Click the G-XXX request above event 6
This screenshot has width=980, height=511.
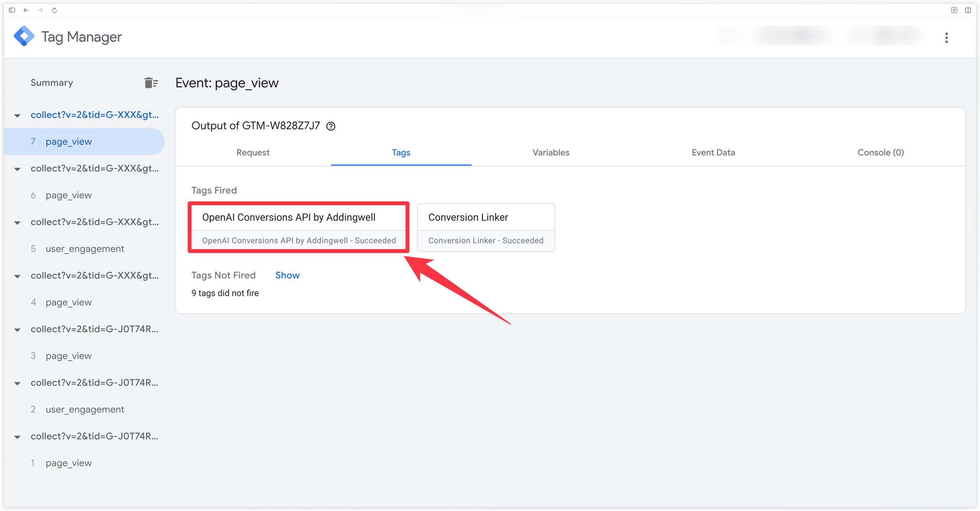pyautogui.click(x=95, y=168)
